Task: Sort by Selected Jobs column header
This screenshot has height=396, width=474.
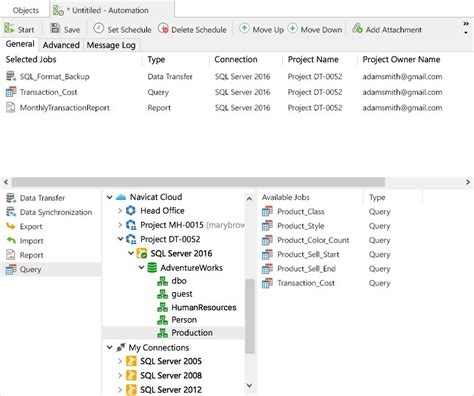Action: (x=31, y=60)
